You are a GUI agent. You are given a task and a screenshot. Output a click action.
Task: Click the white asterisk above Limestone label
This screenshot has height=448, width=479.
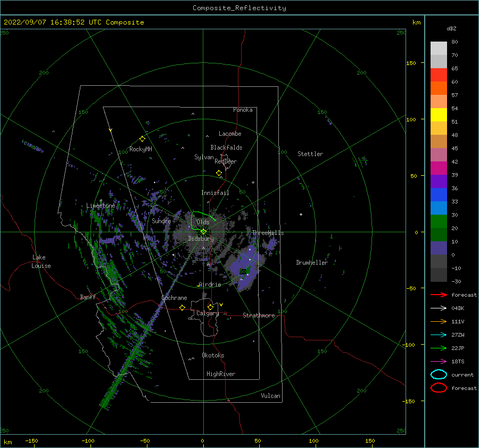101,201
